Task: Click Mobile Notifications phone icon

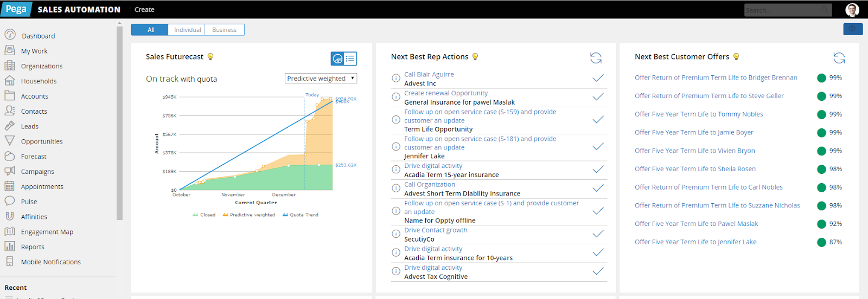Action: (x=10, y=261)
